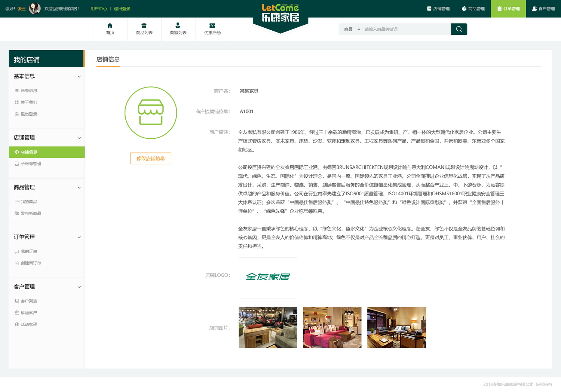
Task: Click the LetCome 乐康家居 logo
Action: [x=280, y=13]
